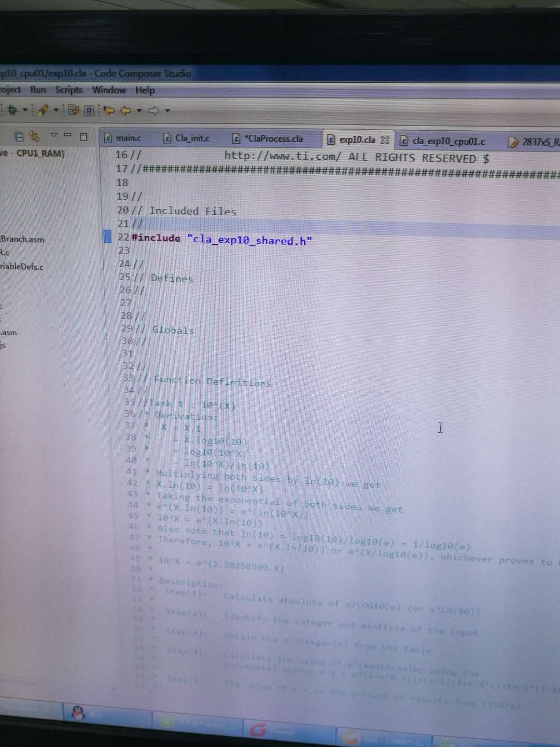Select the CPU1_RAM] project item in explorer

[x=32, y=153]
